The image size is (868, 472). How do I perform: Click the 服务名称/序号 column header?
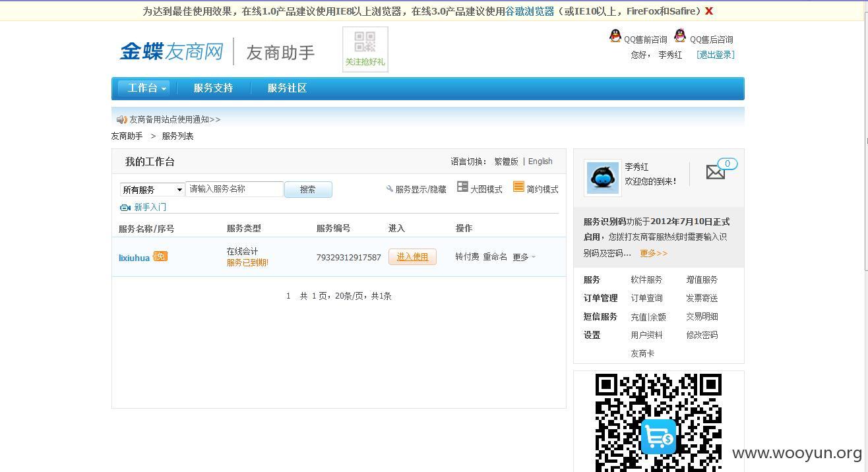coord(146,229)
